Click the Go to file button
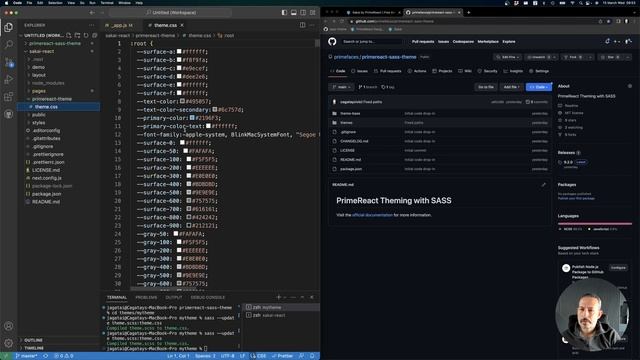This screenshot has height=360, width=640. (x=486, y=87)
